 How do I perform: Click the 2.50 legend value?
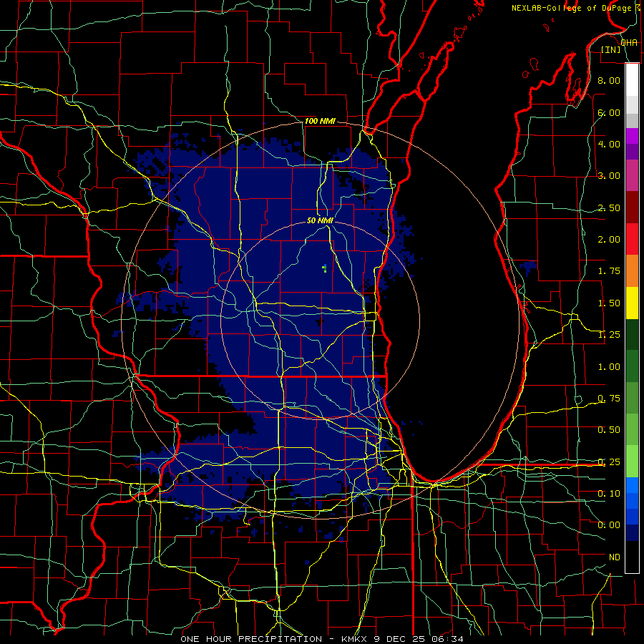pyautogui.click(x=609, y=208)
